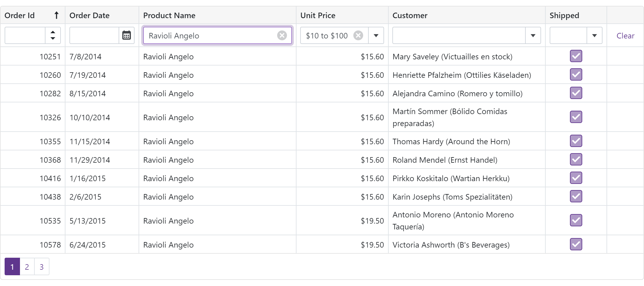Sort by Unit Price column header
The height and width of the screenshot is (286, 644).
click(318, 15)
